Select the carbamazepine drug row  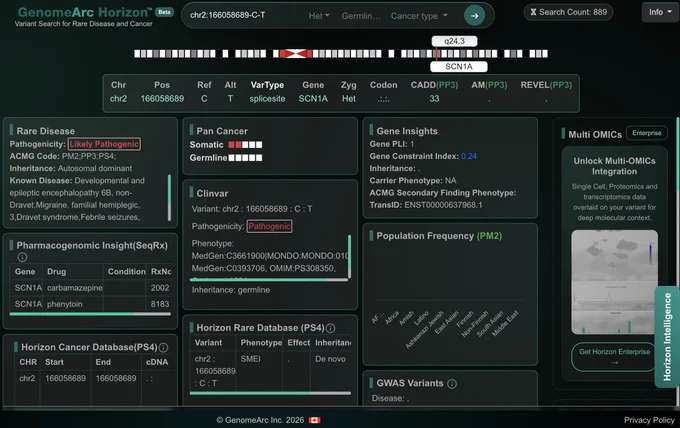pos(90,288)
